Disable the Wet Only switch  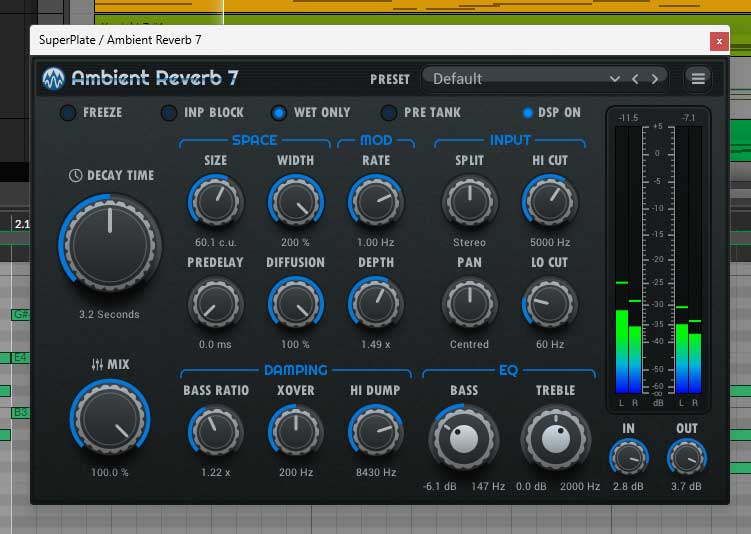278,113
